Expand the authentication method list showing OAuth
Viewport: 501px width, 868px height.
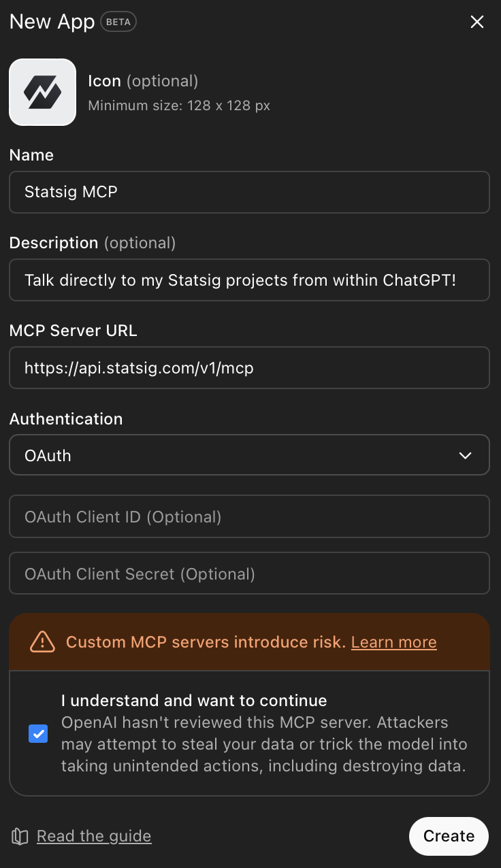pos(249,454)
